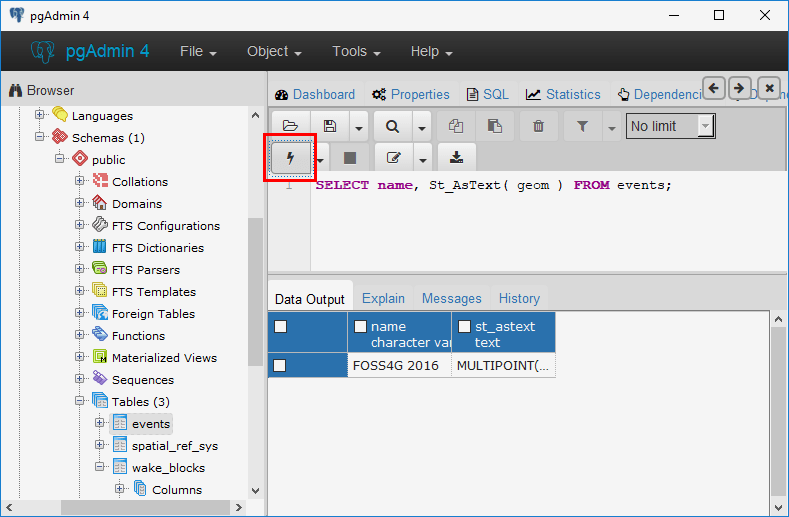Switch to the Statistics tab
Image resolution: width=789 pixels, height=517 pixels.
click(x=564, y=94)
